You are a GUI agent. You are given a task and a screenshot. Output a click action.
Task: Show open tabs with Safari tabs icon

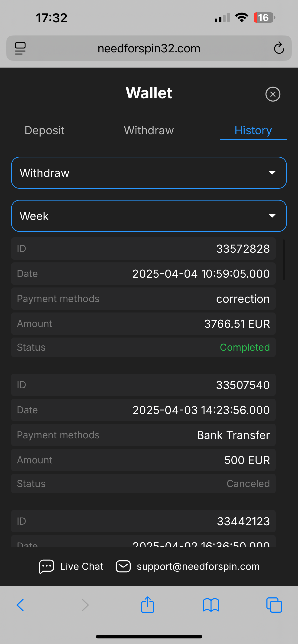coord(274,605)
